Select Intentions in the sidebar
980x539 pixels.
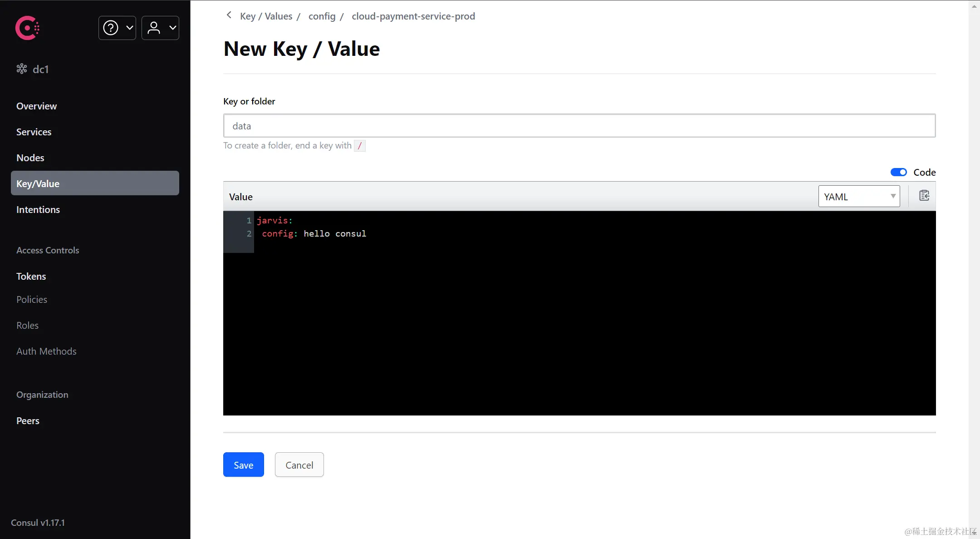38,209
